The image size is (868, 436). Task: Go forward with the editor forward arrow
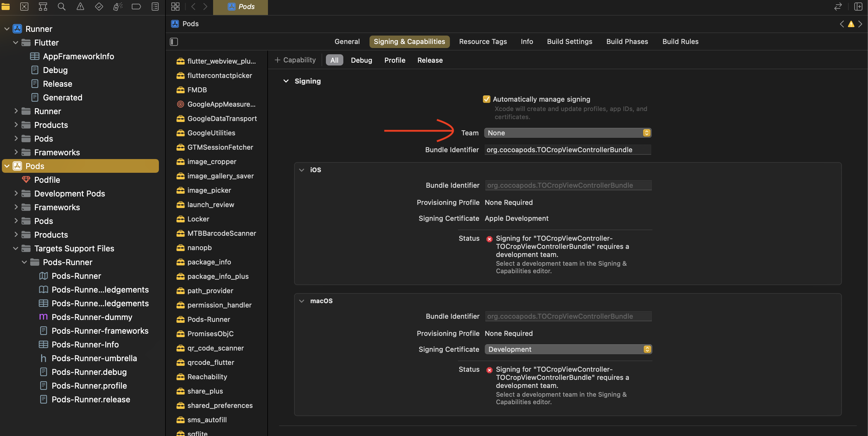tap(205, 7)
